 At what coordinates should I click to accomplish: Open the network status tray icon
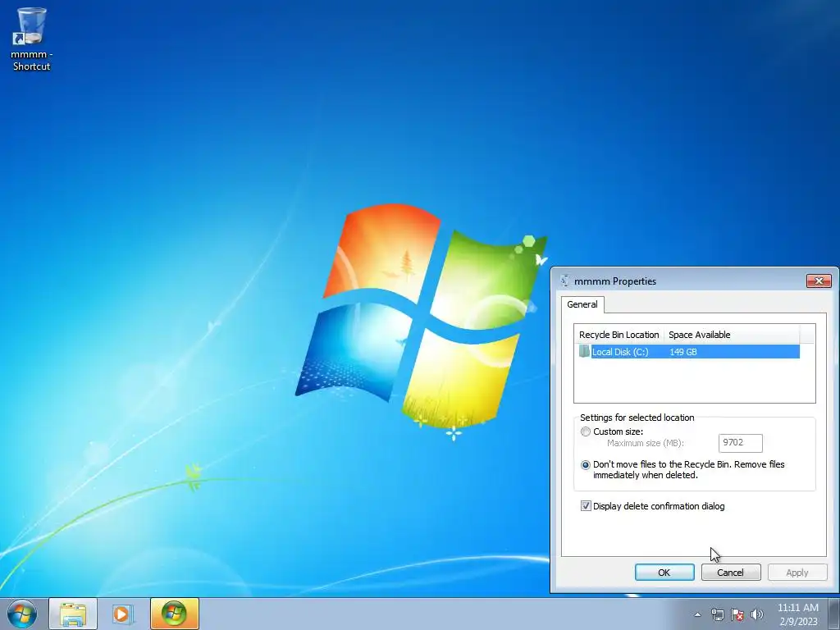[717, 614]
